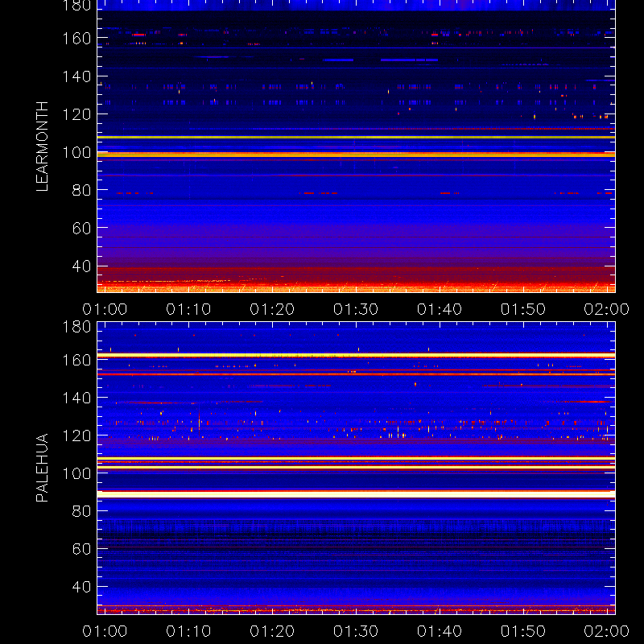Pick the 01:50 time label under LEARMONTH plot
644x644 pixels.
[x=522, y=309]
